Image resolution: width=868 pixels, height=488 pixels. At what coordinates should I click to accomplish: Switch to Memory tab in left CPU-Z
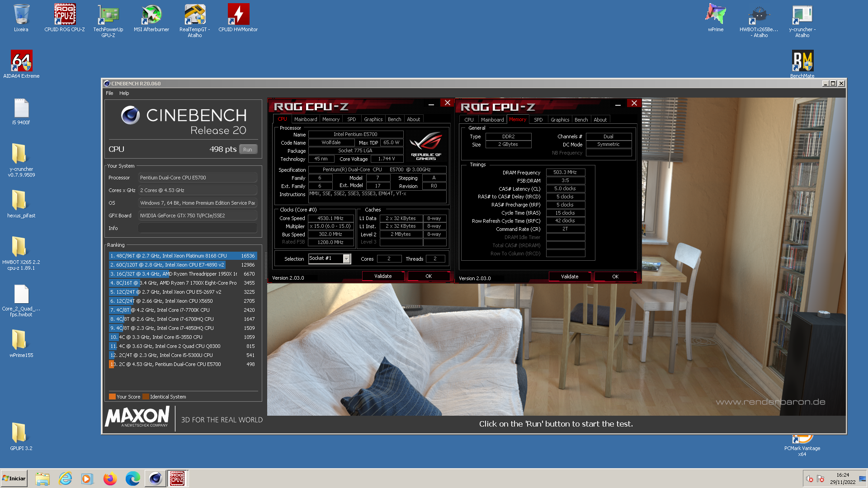[331, 119]
